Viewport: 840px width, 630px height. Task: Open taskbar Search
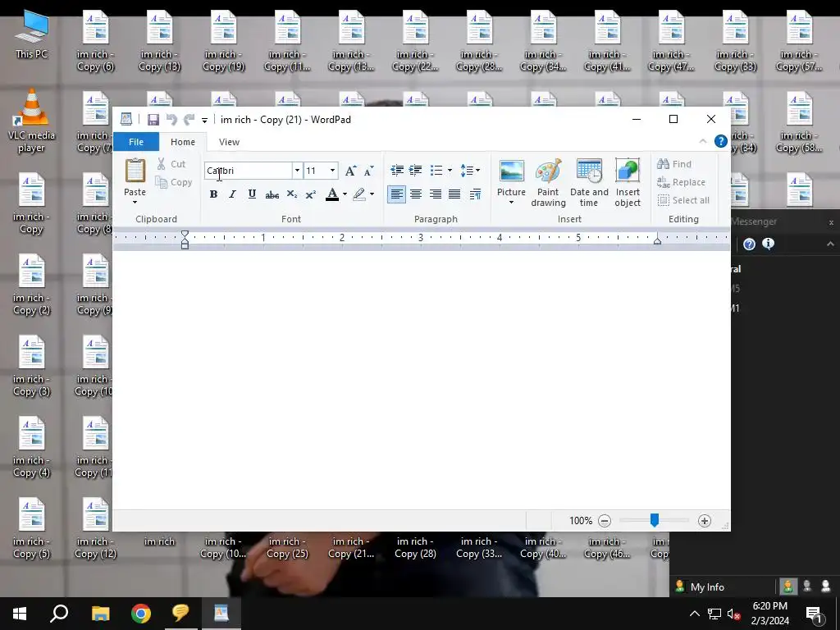click(59, 614)
